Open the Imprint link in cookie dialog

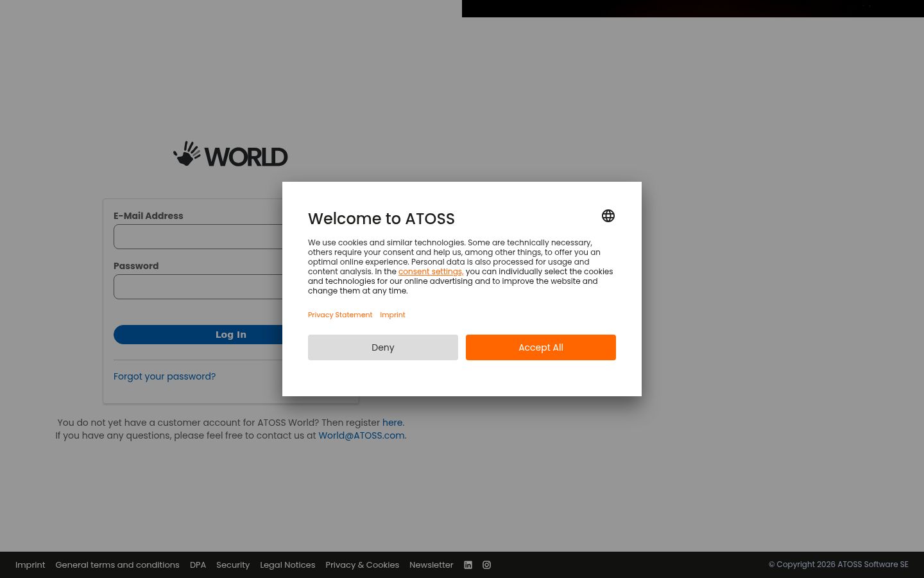[x=393, y=315]
